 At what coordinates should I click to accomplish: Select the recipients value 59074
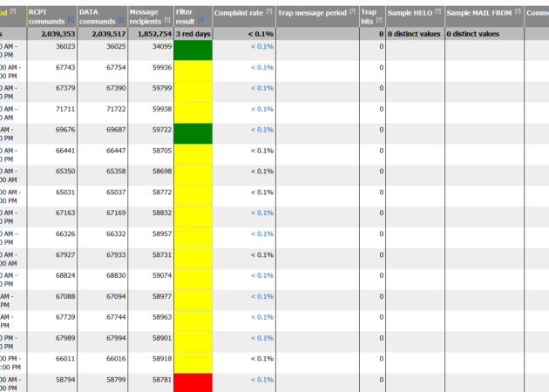[162, 275]
